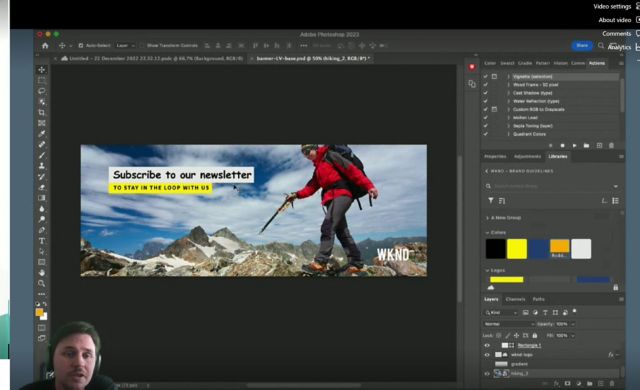The image size is (640, 390).
Task: Toggle checkmark for Vignette (selection) action
Action: tap(485, 76)
